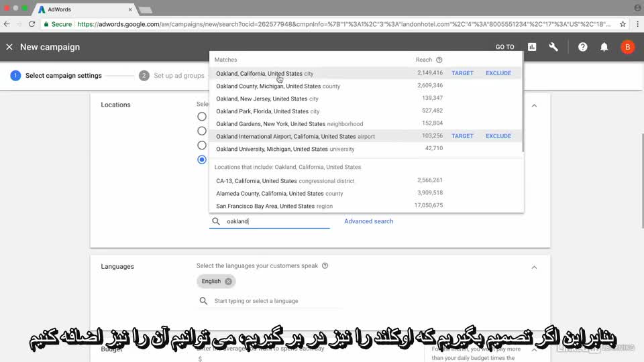The image size is (644, 362).
Task: Click the Reach help info icon
Action: [x=439, y=60]
